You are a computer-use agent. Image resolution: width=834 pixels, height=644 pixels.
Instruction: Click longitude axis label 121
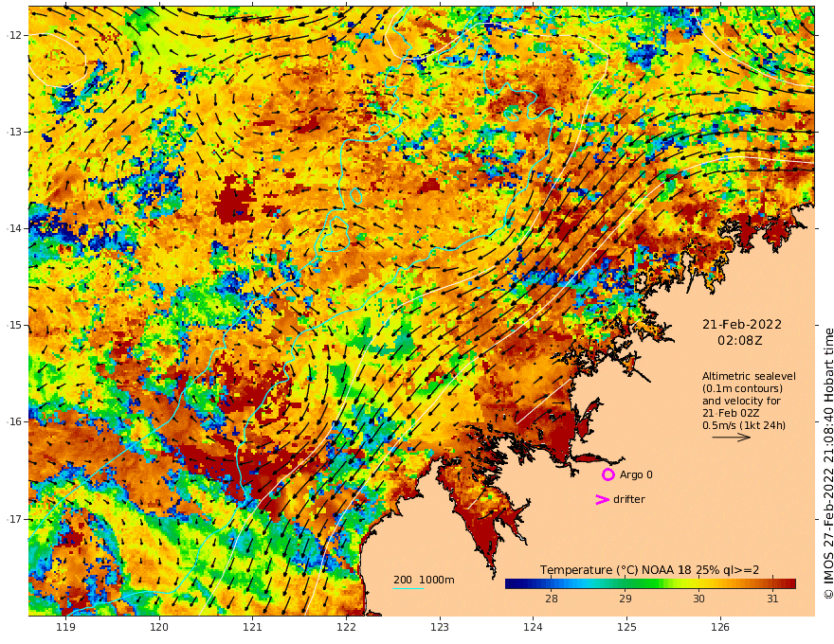[253, 627]
